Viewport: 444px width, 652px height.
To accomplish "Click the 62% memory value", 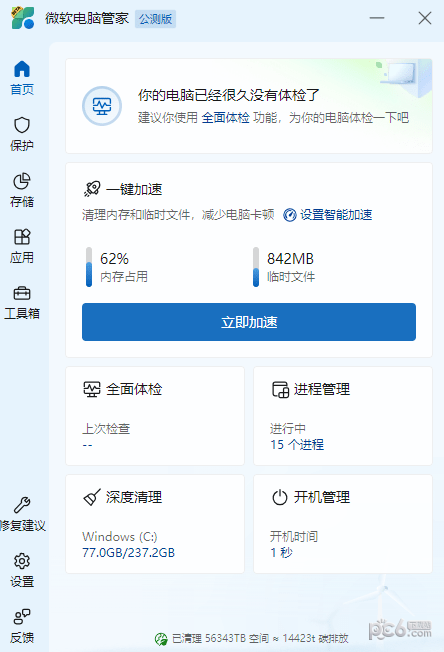I will click(x=114, y=259).
